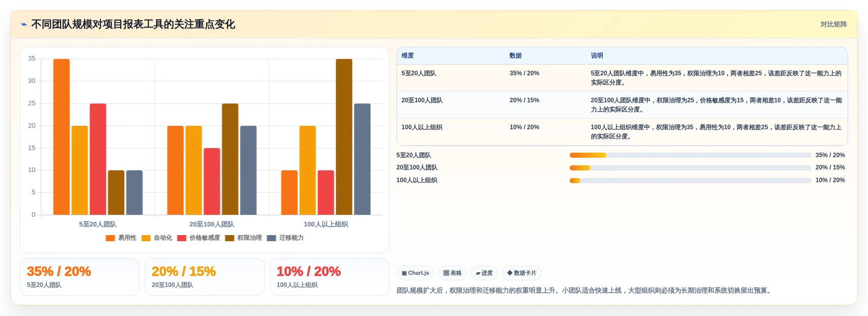The width and height of the screenshot is (868, 316).
Task: Click the title 不同团队规模对项目报表工具的关注重点变化
Action: click(x=133, y=24)
